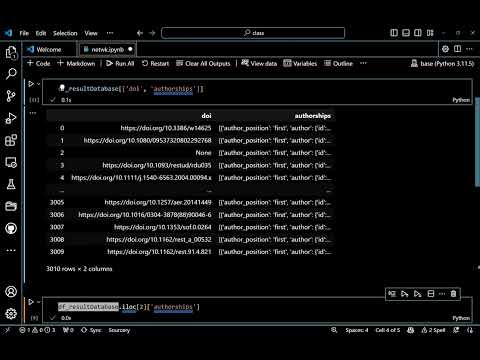The height and width of the screenshot is (360, 480).
Task: Expand run options dropdown beside second cell
Action: [39, 302]
